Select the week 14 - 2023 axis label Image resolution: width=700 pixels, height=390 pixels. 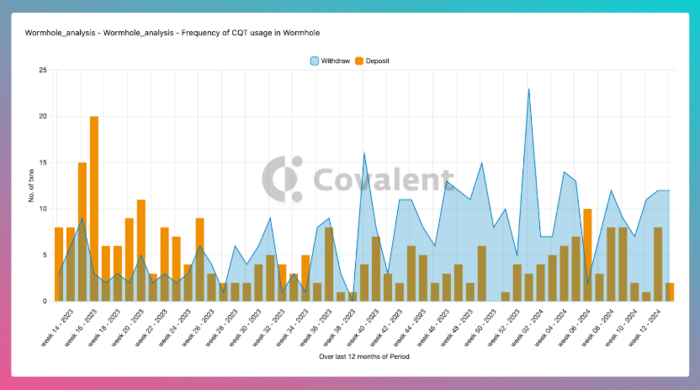(58, 328)
